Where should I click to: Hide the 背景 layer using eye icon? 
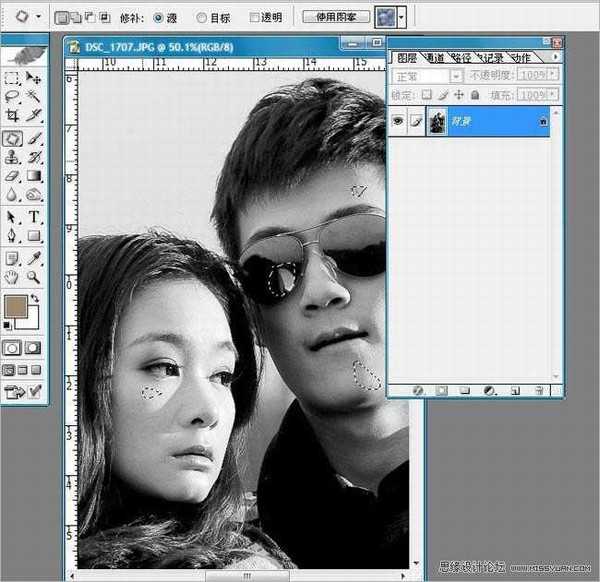[x=398, y=120]
